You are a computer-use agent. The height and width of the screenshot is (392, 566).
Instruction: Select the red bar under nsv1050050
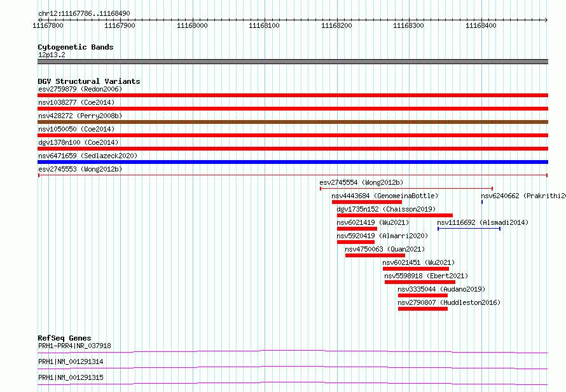pos(293,135)
